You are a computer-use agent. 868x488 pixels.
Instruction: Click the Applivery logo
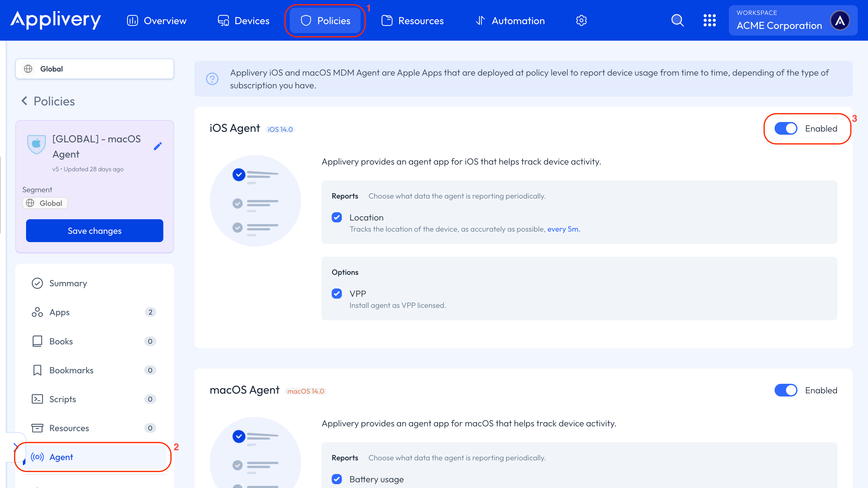pyautogui.click(x=56, y=20)
